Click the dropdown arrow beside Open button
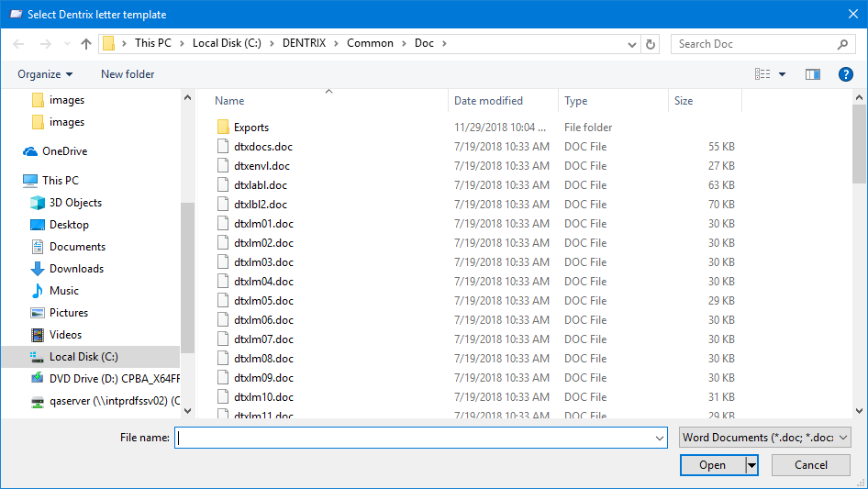The height and width of the screenshot is (489, 868). pyautogui.click(x=751, y=465)
